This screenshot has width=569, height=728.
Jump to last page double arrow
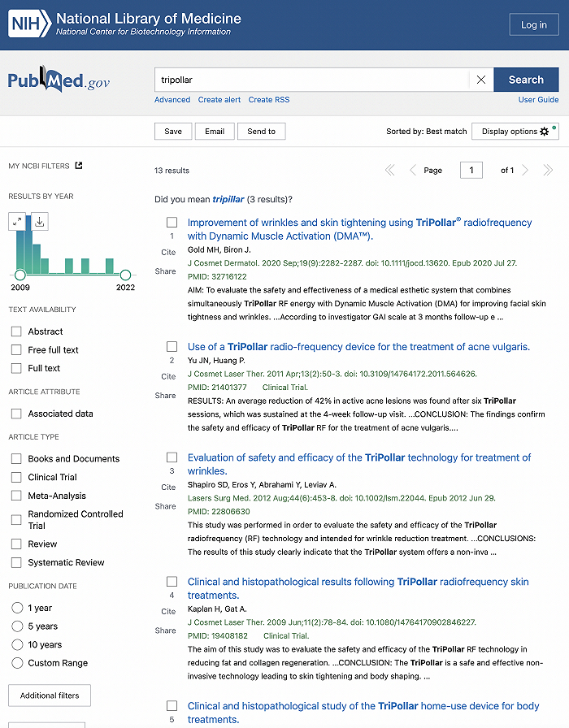coord(548,170)
